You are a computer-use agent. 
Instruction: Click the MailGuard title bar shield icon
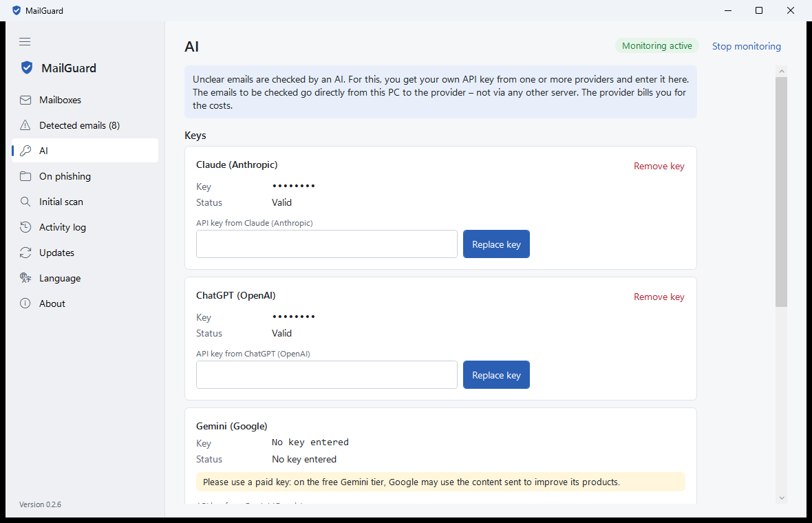point(17,10)
